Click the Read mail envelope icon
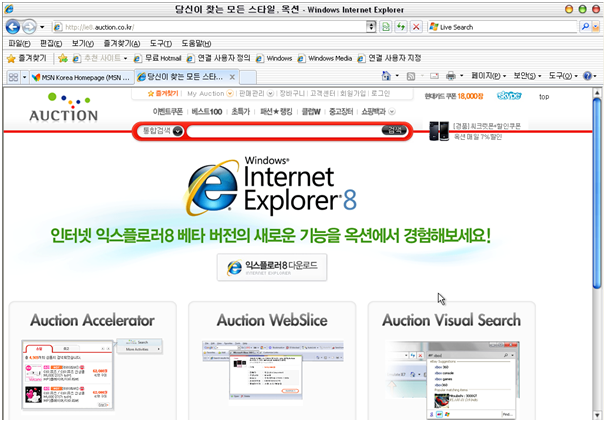 pyautogui.click(x=434, y=76)
